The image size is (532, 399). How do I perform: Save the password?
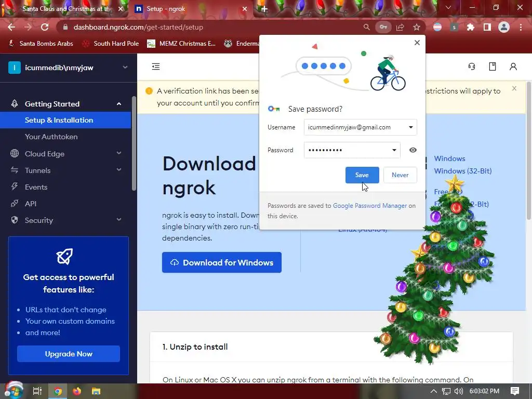click(x=362, y=175)
